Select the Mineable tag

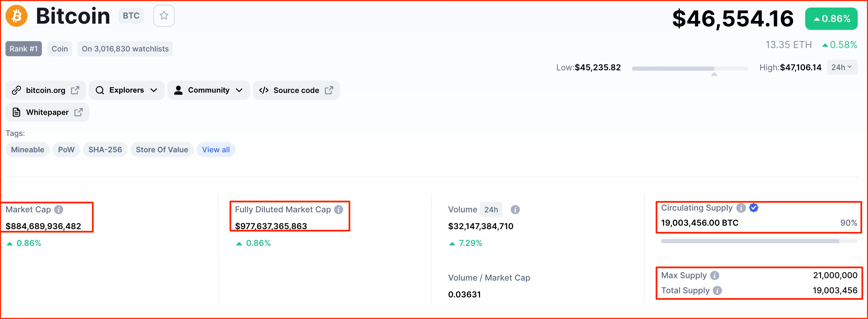pyautogui.click(x=27, y=150)
